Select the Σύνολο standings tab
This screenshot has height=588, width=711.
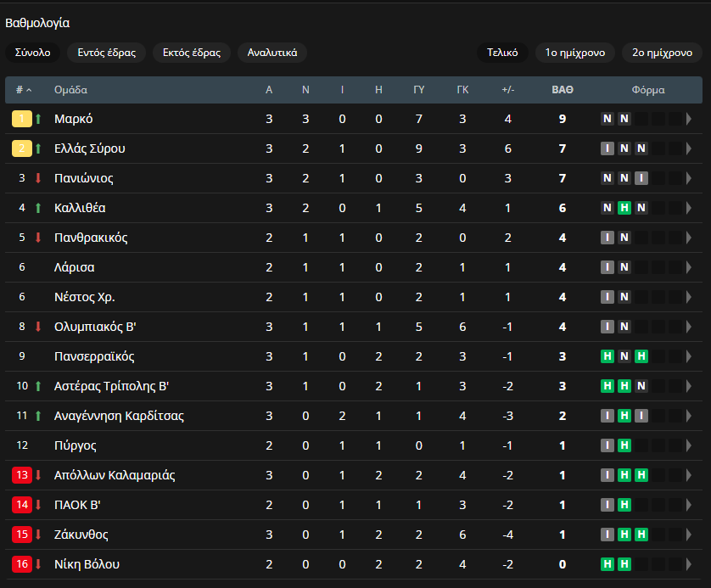tap(32, 53)
